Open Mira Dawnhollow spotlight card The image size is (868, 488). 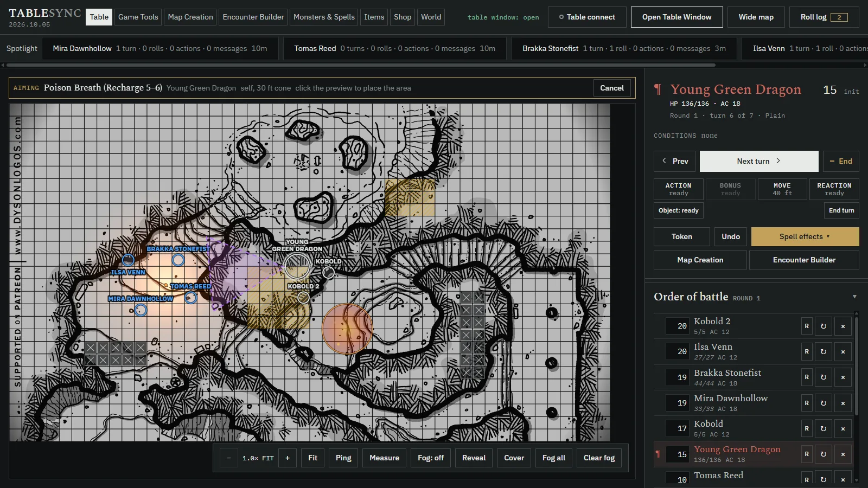160,48
